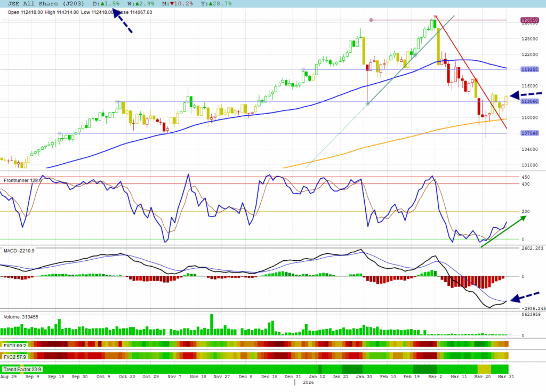Image resolution: width=546 pixels, height=392 pixels.
Task: Click the FXC2 57.9 heatmap label
Action: coord(15,356)
